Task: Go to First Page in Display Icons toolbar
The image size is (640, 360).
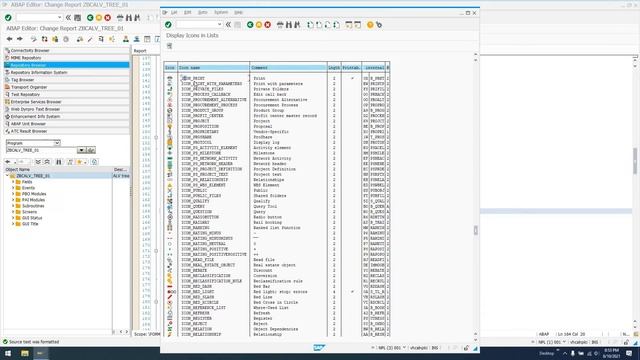Action: [x=310, y=25]
